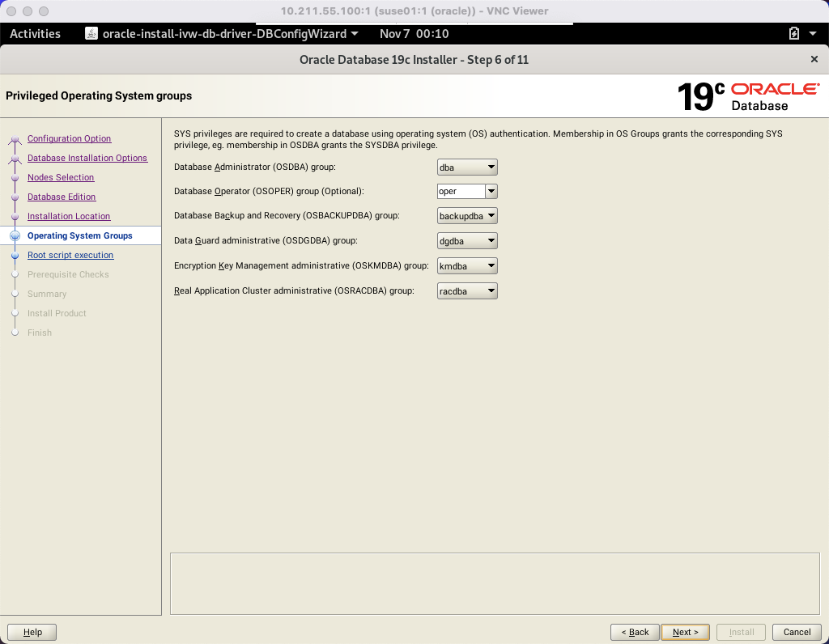
Task: Go to Configuration Option step
Action: point(70,138)
